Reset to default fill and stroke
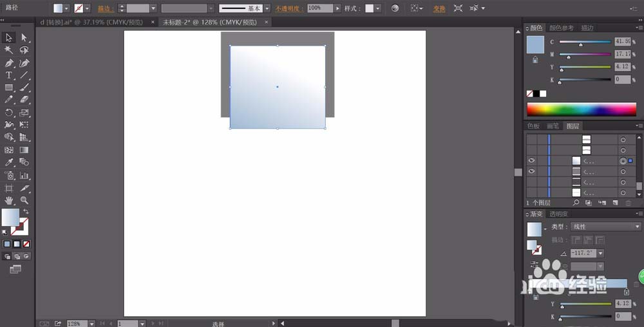This screenshot has height=327, width=644. click(x=5, y=232)
